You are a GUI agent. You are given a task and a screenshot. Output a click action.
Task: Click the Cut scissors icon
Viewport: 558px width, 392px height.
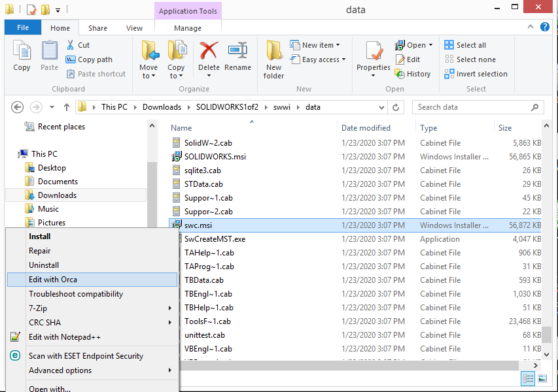coord(71,45)
